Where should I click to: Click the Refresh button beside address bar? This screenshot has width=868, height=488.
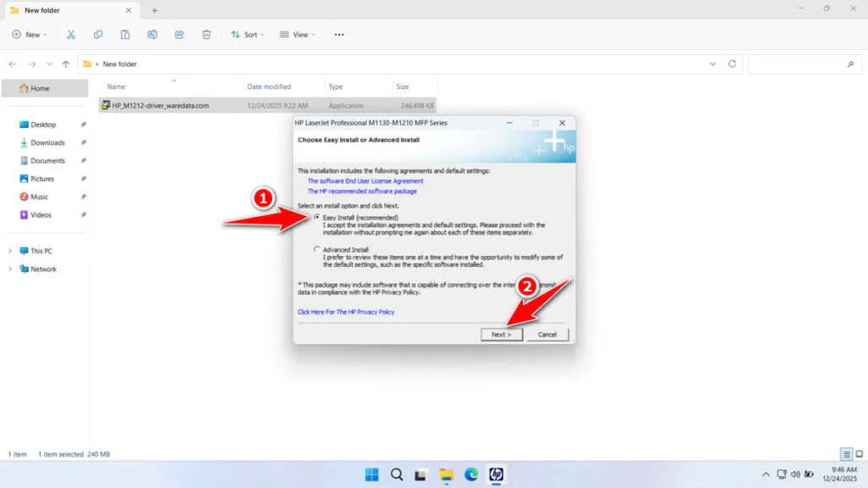pos(732,64)
